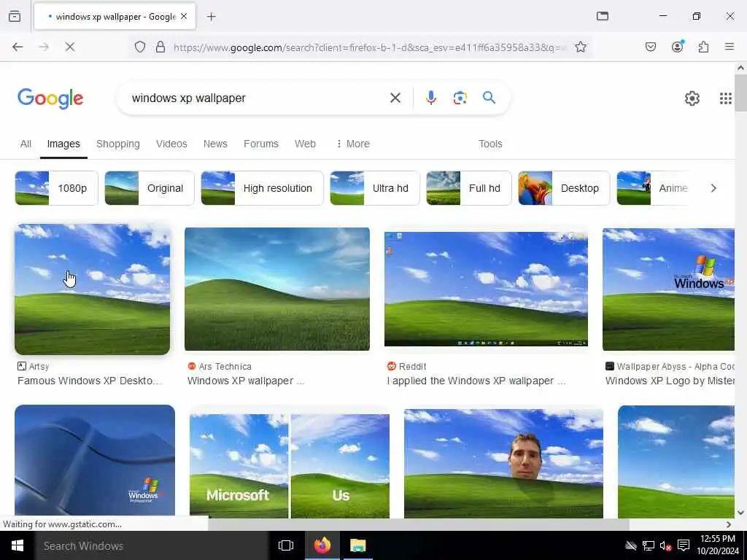Click the vertical scrollbar thumb
The width and height of the screenshot is (747, 560).
click(741, 93)
